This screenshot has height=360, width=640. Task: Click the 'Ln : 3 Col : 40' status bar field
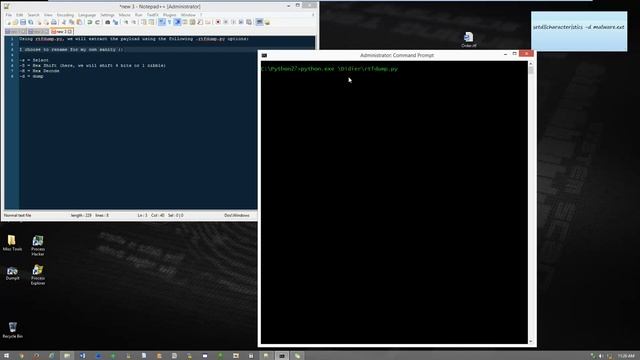coord(150,215)
